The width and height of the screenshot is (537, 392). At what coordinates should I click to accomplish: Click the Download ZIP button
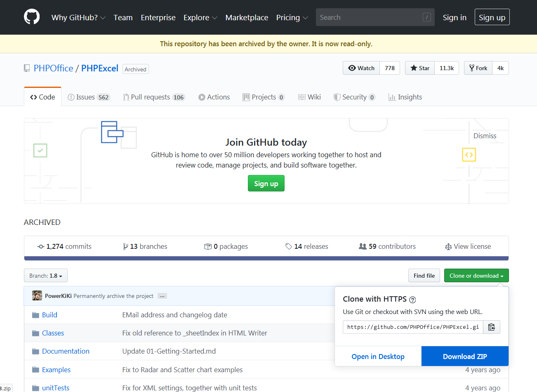[465, 357]
